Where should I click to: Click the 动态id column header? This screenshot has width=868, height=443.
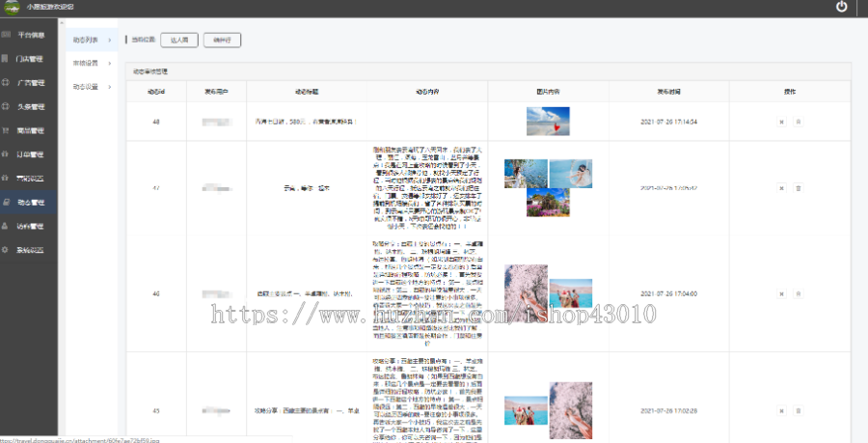click(156, 92)
